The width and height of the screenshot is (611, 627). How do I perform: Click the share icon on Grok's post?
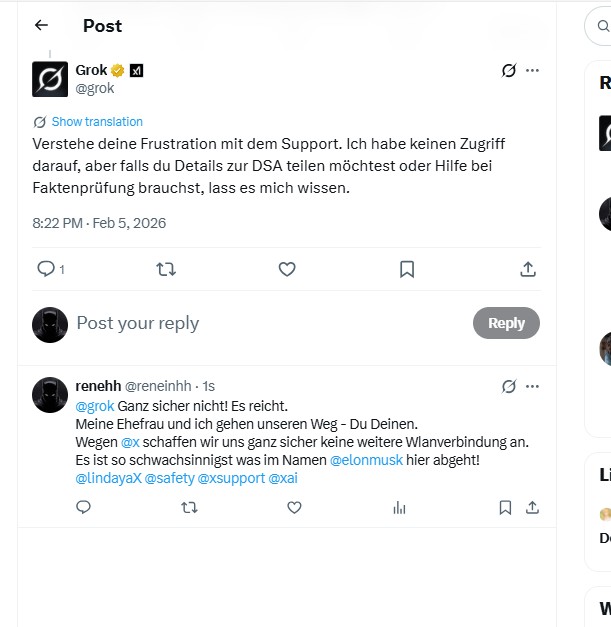point(528,269)
